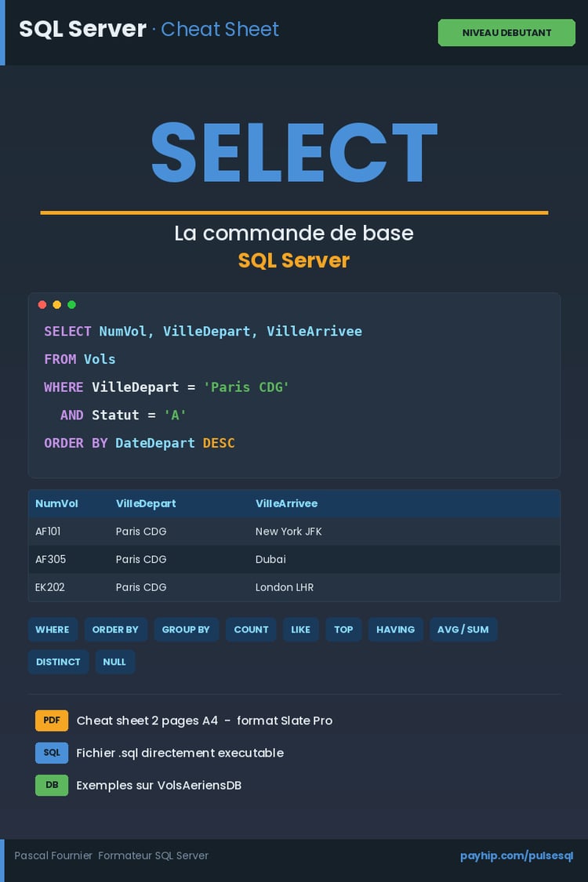Select the WHERE keyword tag
The image size is (588, 882).
(53, 630)
